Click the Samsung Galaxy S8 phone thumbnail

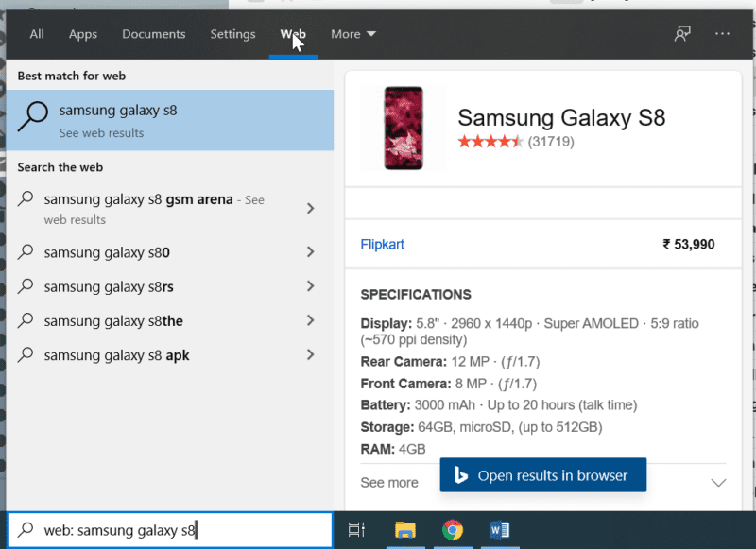pos(402,128)
